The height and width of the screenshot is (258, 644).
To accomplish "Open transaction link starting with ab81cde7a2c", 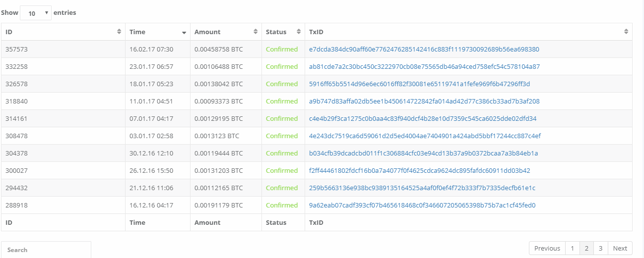I will tap(424, 66).
